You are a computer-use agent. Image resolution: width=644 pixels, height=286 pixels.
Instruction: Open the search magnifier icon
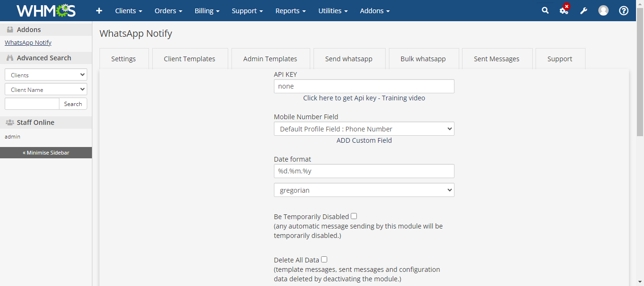coord(545,10)
